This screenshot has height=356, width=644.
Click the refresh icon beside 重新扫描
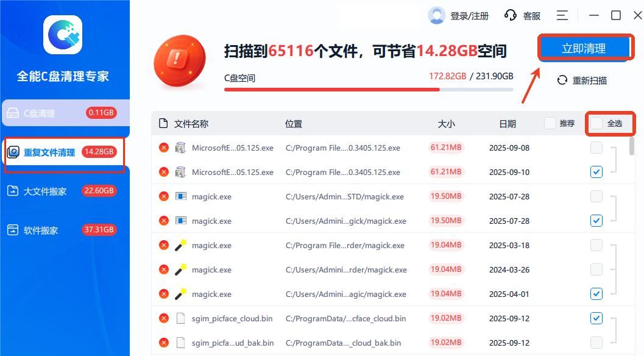pyautogui.click(x=562, y=79)
